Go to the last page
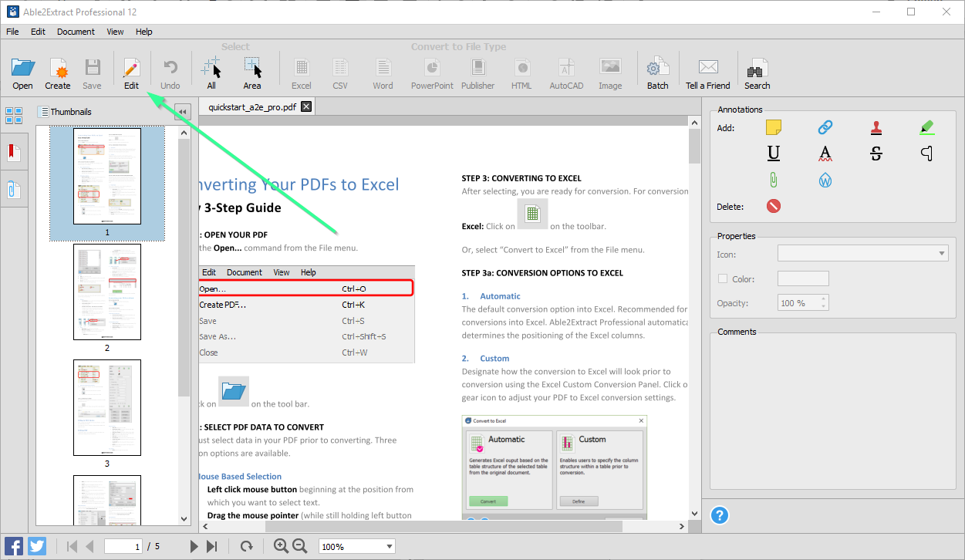 (x=211, y=546)
